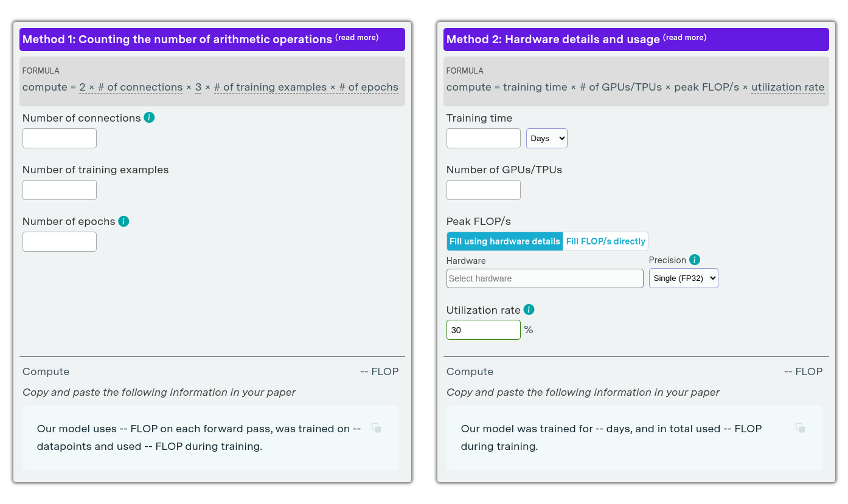Open Method 1 read more link
Image resolution: width=848 pixels, height=504 pixels.
(x=357, y=38)
